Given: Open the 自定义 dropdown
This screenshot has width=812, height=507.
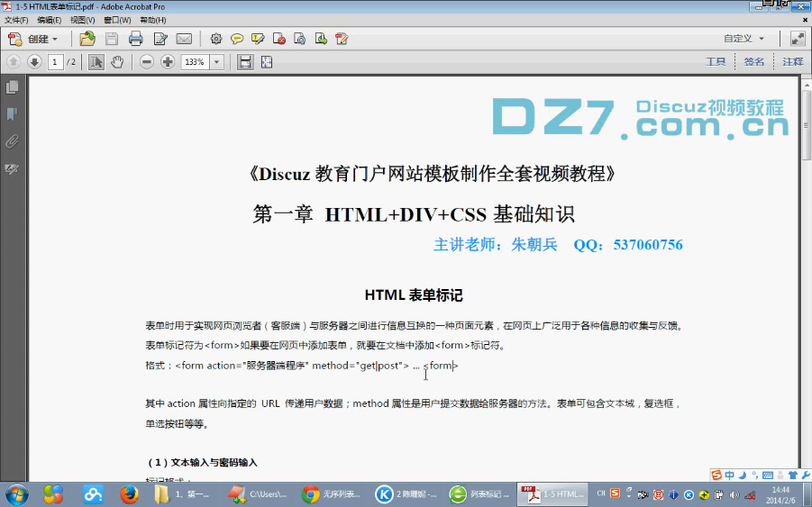Looking at the screenshot, I should 744,39.
